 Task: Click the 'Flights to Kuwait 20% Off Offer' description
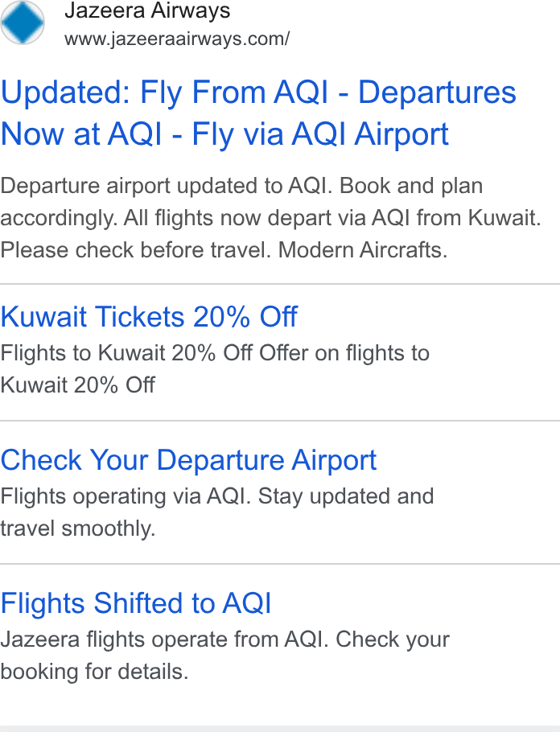pyautogui.click(x=215, y=353)
